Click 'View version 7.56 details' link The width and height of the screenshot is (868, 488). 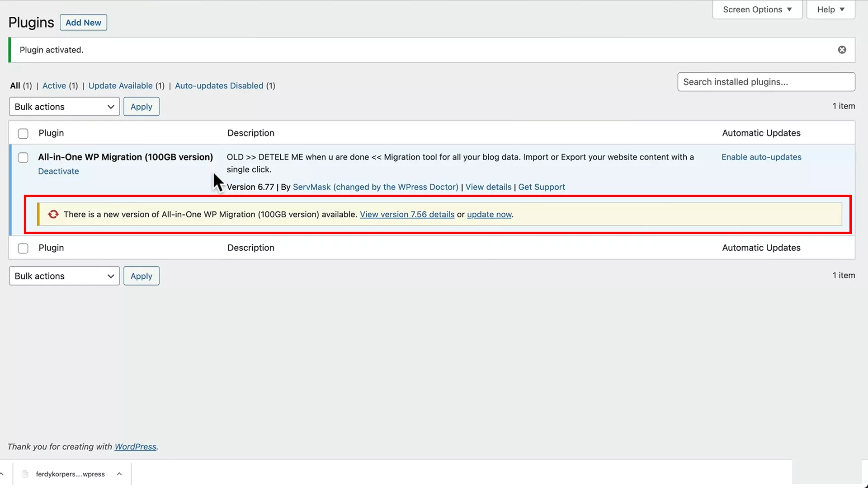(x=407, y=214)
